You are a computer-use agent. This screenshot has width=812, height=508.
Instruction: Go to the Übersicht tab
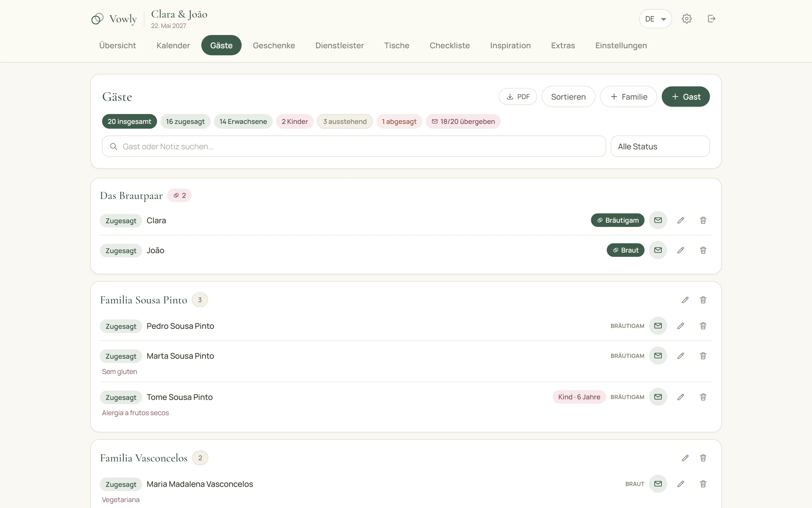tap(118, 45)
